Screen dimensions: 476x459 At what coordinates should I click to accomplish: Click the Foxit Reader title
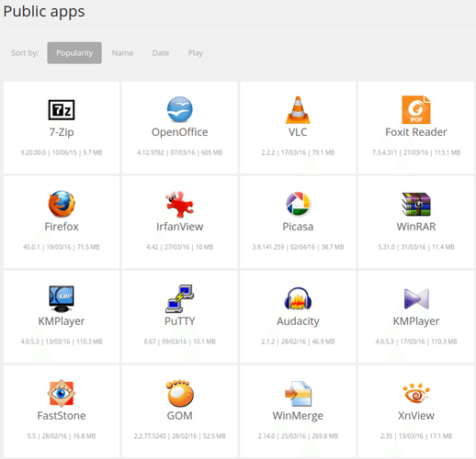pos(416,132)
